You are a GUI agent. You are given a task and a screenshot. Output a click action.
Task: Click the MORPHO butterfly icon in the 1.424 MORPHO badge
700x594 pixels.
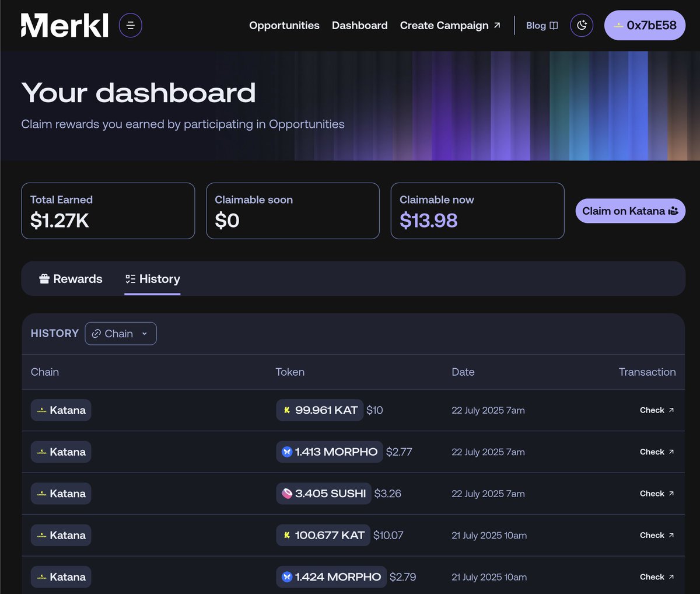(287, 577)
